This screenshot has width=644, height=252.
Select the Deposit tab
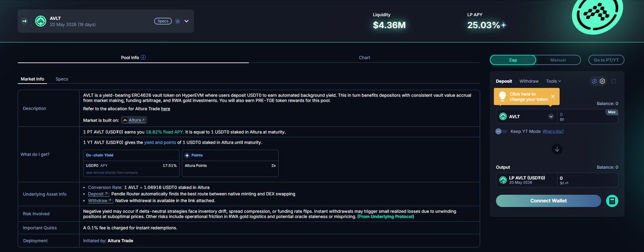tap(504, 81)
